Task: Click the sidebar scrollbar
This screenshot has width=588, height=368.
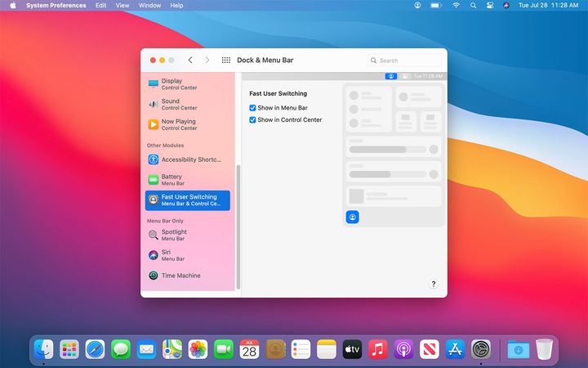Action: 238,227
